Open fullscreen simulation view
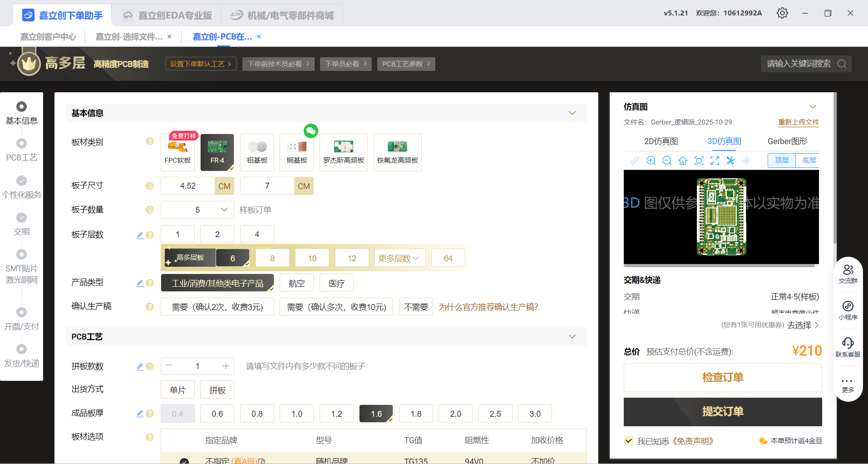The image size is (868, 464). 715,160
